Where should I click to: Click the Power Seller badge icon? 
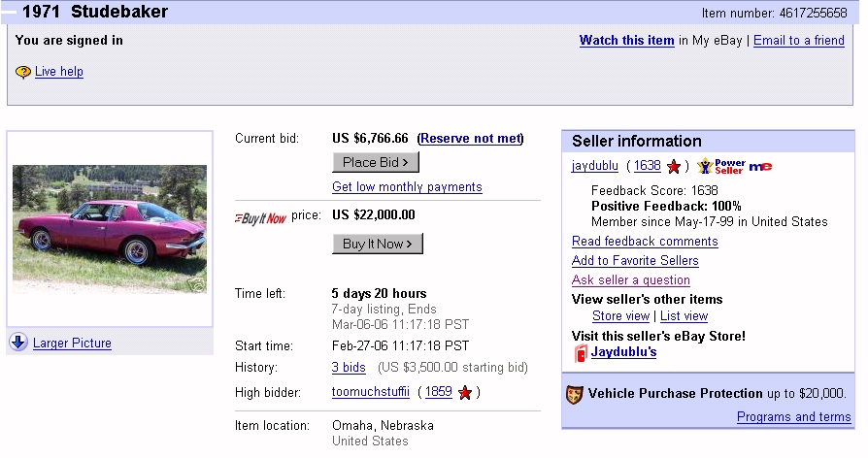click(720, 167)
